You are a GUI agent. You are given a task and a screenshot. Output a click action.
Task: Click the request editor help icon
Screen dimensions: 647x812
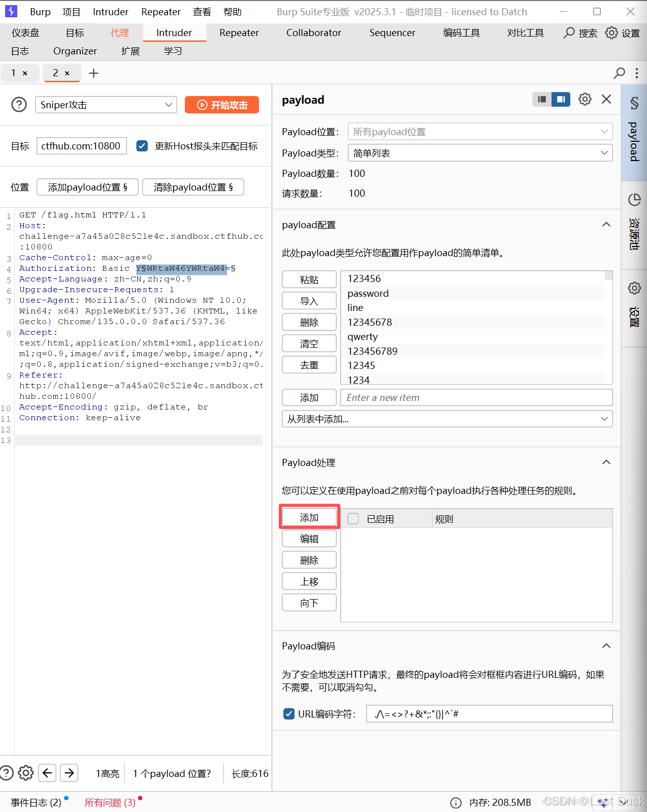[x=6, y=773]
